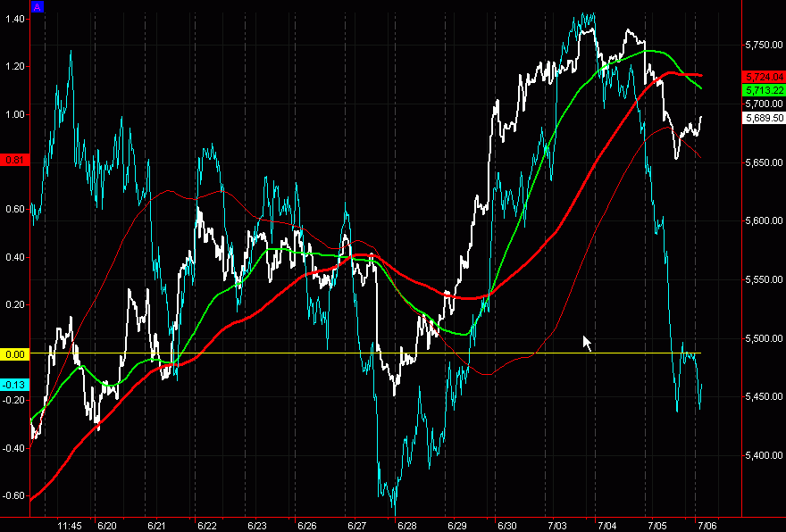The image size is (786, 532).
Task: Click the 5,600.00 price axis label
Action: tap(764, 220)
